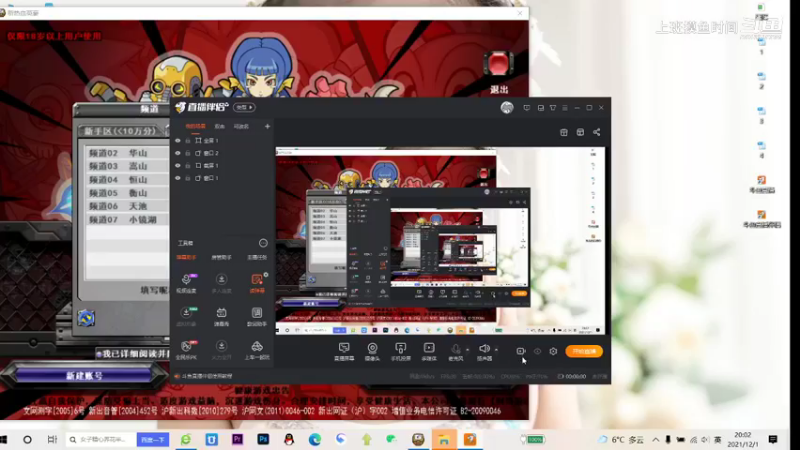This screenshot has height=450, width=800.
Task: Click the virtual avatar download tool icon
Action: [x=186, y=316]
